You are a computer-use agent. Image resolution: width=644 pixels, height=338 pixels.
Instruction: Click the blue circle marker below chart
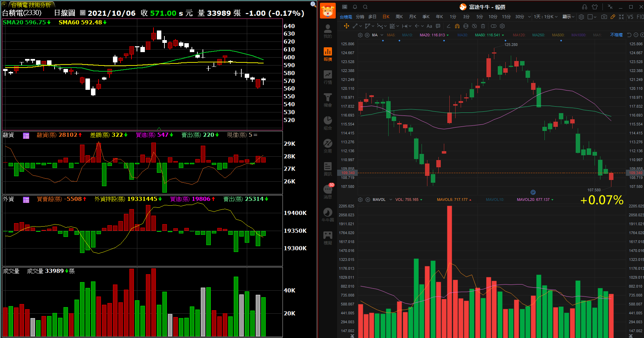point(533,192)
